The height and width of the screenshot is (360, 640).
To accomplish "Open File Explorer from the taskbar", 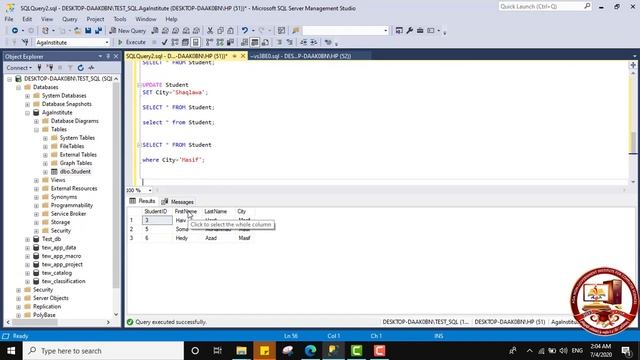I will coord(241,351).
